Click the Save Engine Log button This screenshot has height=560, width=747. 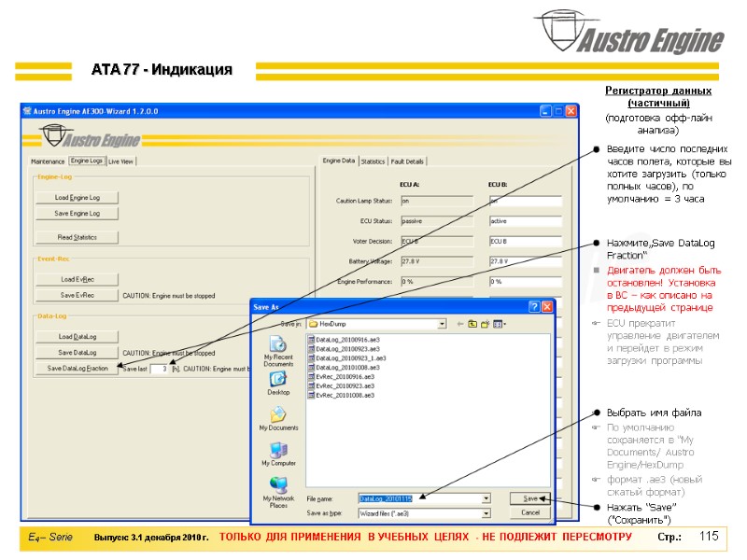point(78,214)
